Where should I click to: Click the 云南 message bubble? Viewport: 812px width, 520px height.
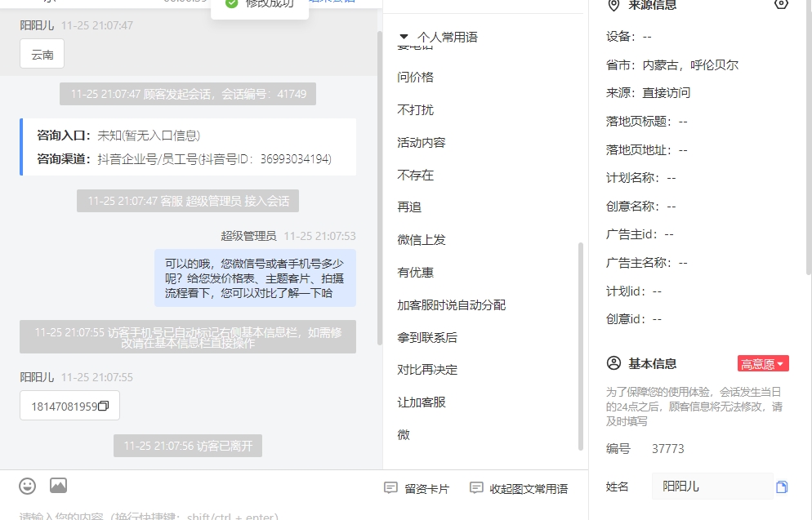[x=42, y=54]
